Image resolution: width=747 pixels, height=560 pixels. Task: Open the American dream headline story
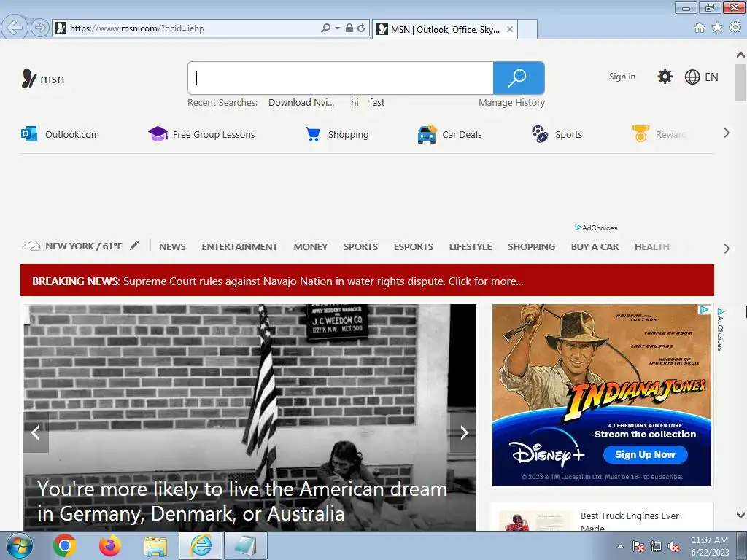pos(242,502)
